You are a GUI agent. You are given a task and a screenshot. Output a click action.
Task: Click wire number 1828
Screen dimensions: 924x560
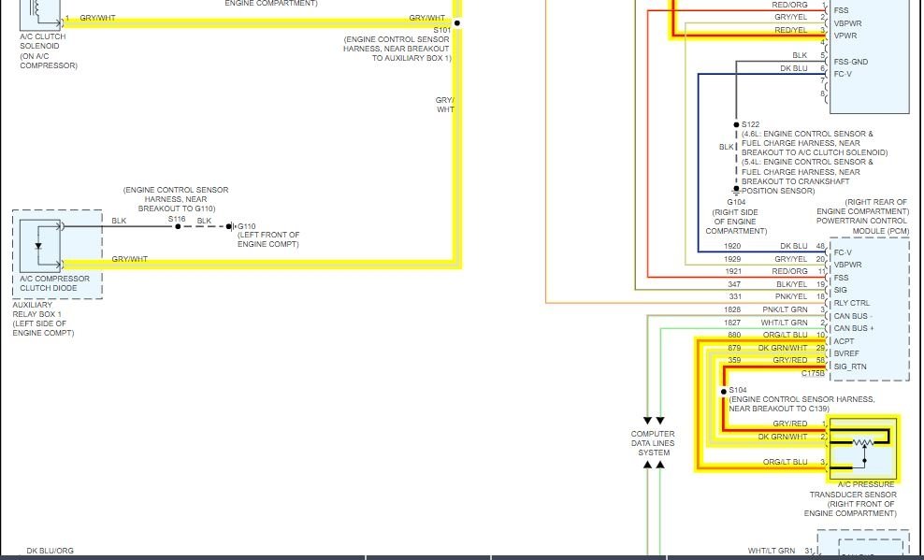(x=732, y=309)
